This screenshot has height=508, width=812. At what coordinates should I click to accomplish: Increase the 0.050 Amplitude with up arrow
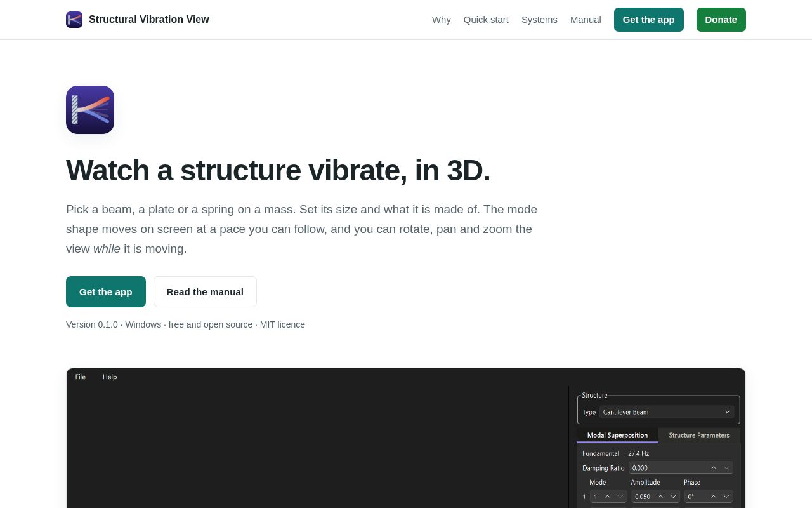pos(660,497)
